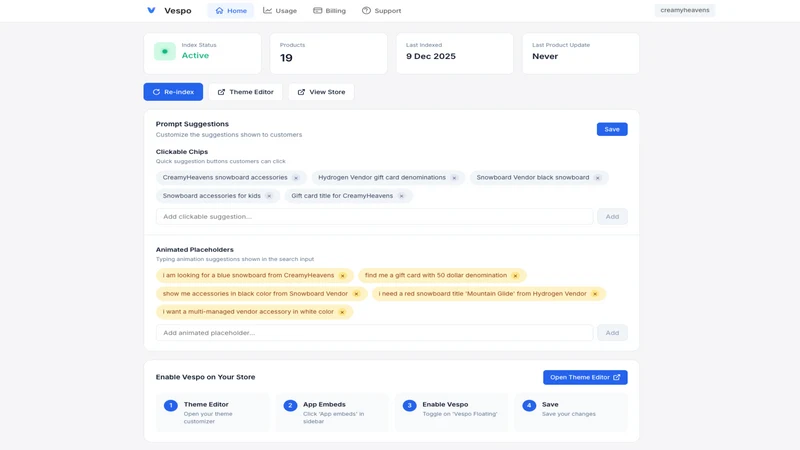This screenshot has width=800, height=450.
Task: Go to the Billing tab
Action: (x=329, y=10)
